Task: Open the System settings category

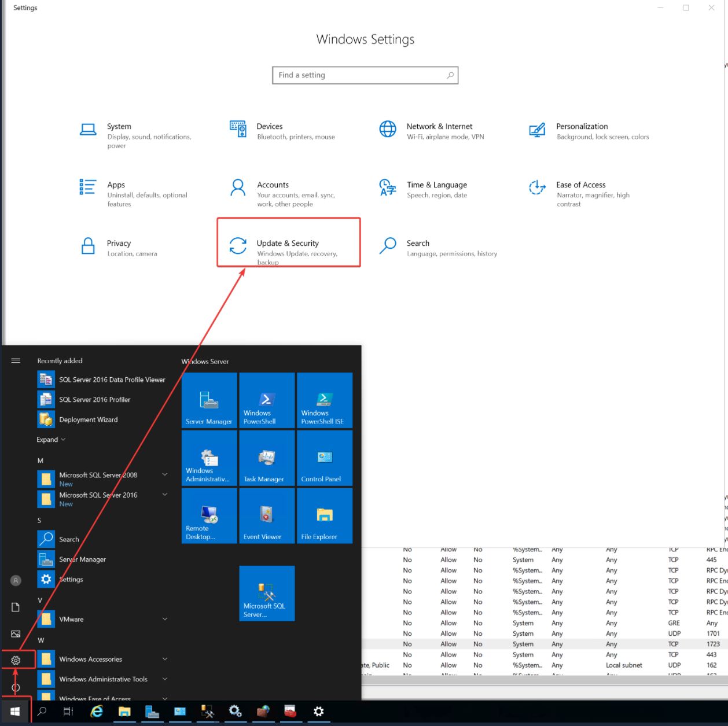Action: [136, 135]
